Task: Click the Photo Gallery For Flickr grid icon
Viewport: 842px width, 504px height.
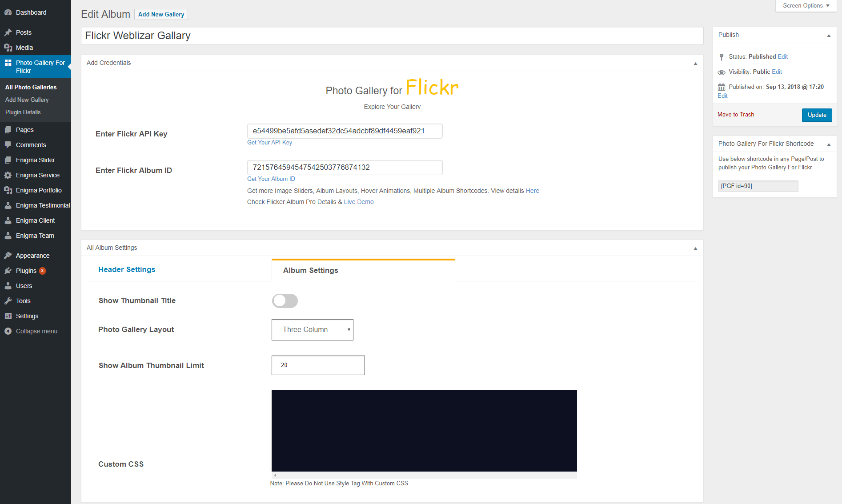Action: [8, 63]
